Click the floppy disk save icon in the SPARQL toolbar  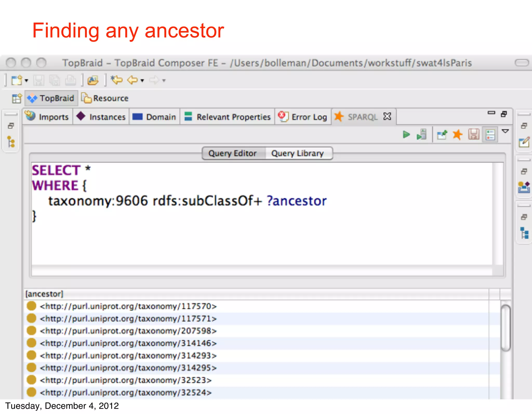pyautogui.click(x=474, y=135)
